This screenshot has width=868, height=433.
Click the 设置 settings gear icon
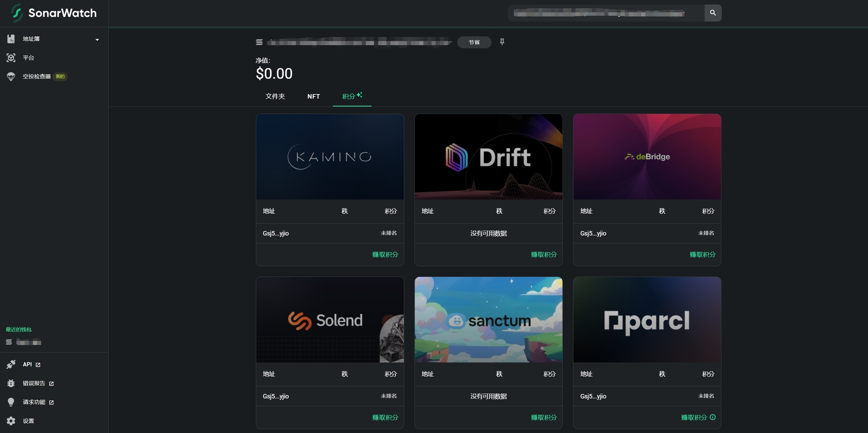click(11, 421)
